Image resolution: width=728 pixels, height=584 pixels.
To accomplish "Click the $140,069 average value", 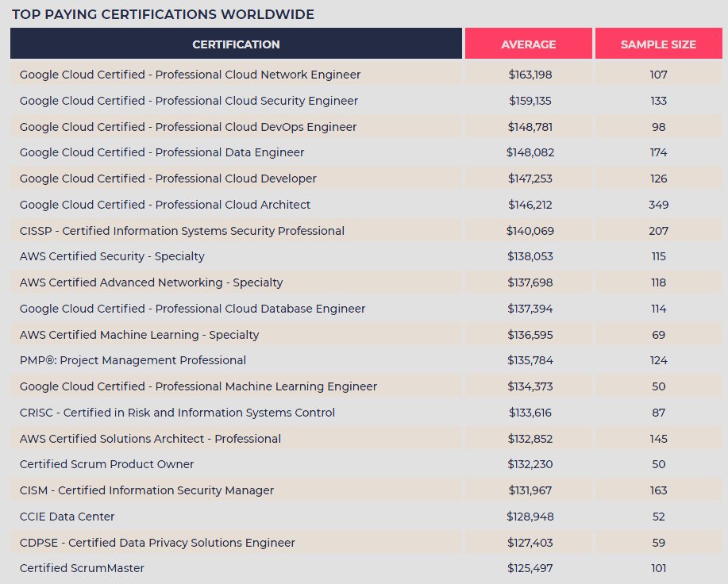I will (530, 231).
